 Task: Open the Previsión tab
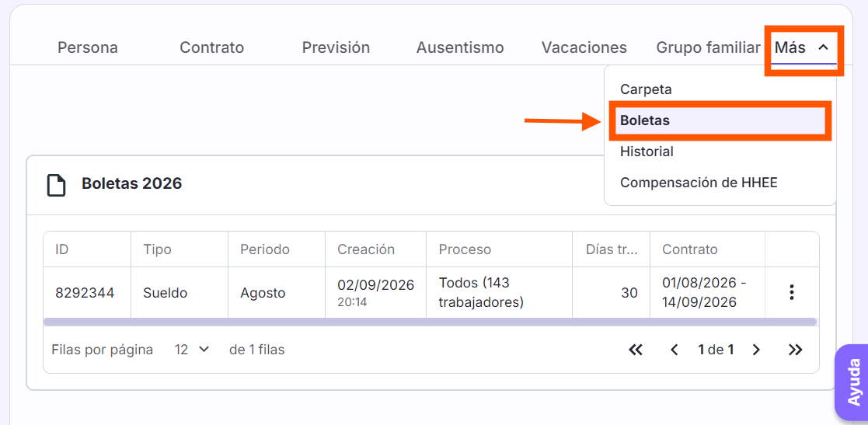tap(336, 47)
